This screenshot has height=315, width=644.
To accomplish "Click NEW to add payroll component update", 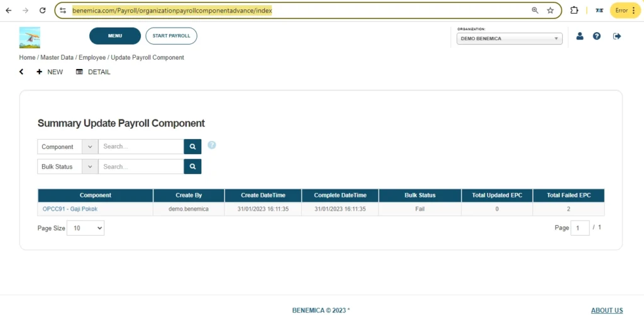I will (x=50, y=72).
